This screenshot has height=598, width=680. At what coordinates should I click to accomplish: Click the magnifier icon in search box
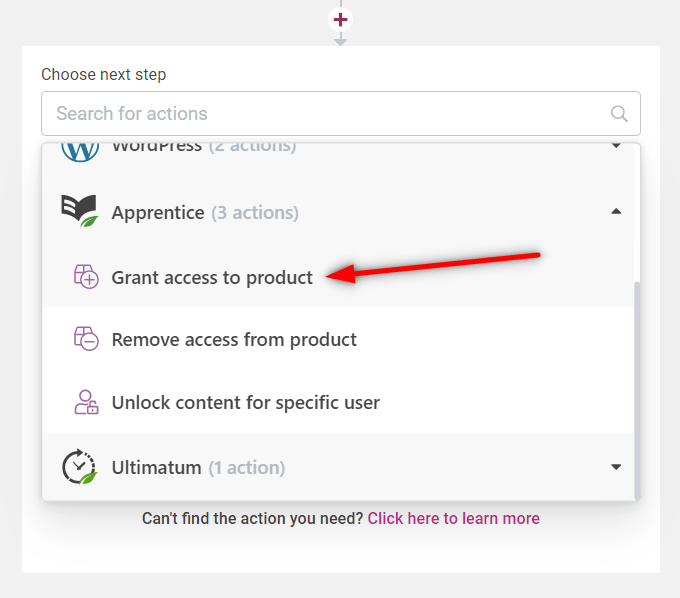619,114
